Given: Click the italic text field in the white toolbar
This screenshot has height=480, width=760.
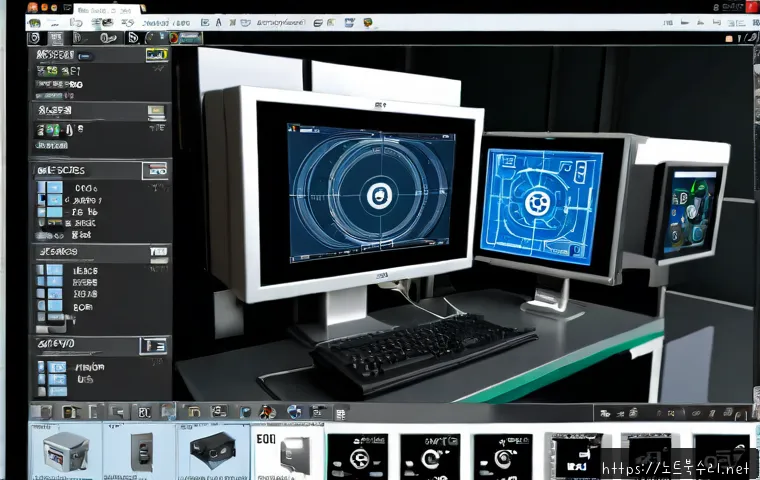Looking at the screenshot, I should (281, 22).
